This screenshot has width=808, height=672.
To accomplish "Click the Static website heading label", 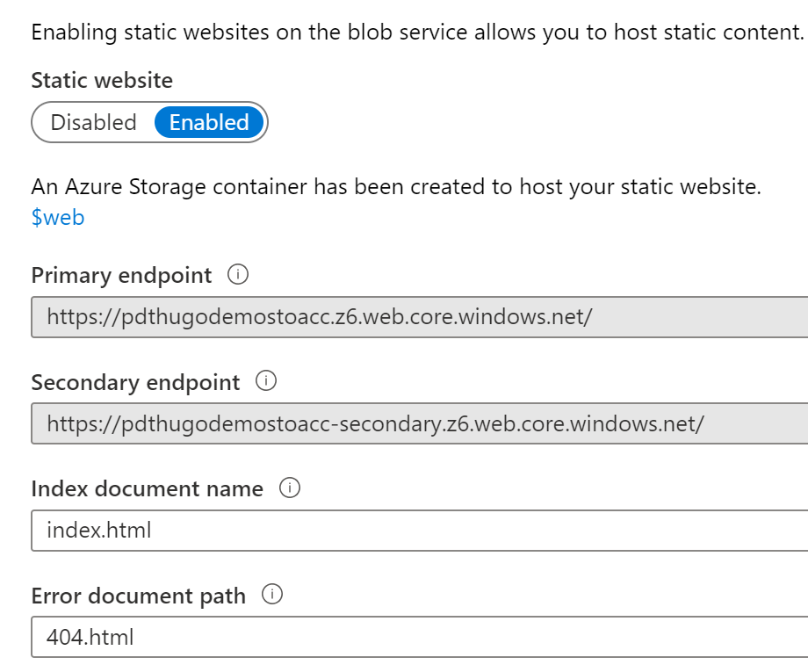I will tap(102, 81).
